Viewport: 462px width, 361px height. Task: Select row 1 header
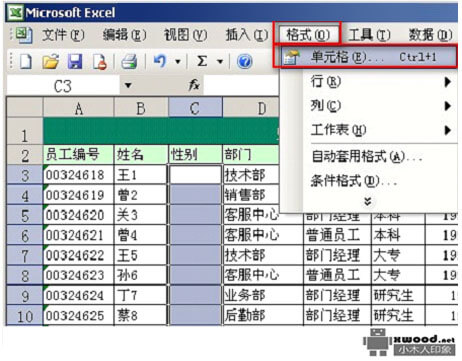point(25,131)
